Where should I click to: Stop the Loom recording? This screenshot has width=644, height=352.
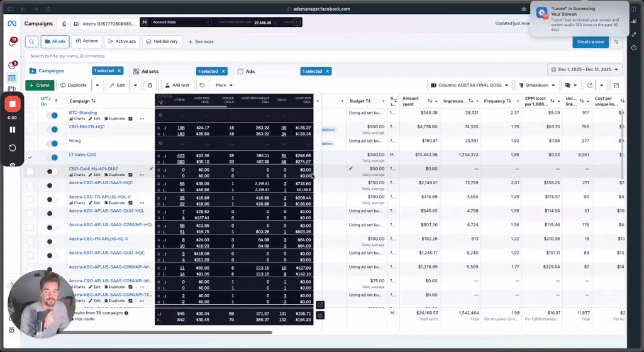click(13, 104)
